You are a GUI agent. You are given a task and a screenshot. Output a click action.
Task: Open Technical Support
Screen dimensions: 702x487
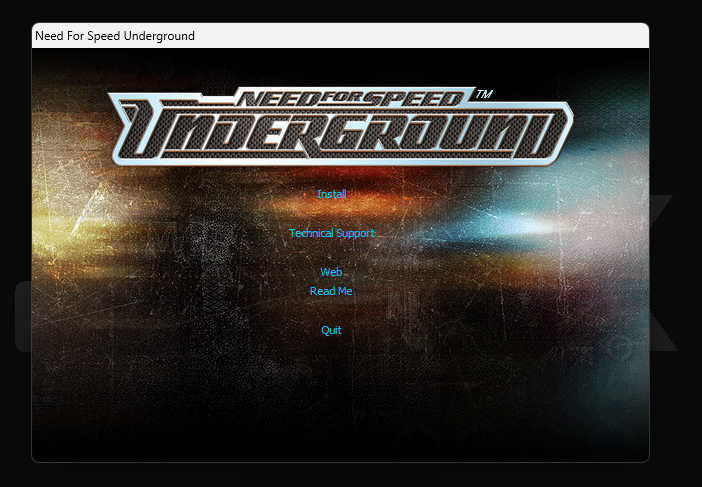331,233
